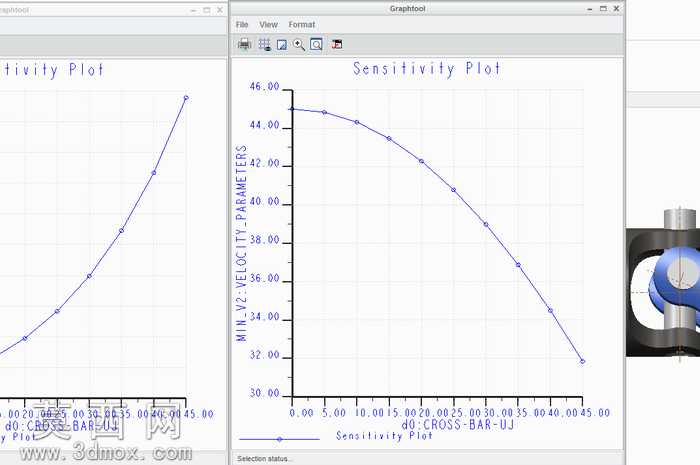700x465 pixels.
Task: Select data point at x 20.00 in right plot
Action: [x=421, y=161]
